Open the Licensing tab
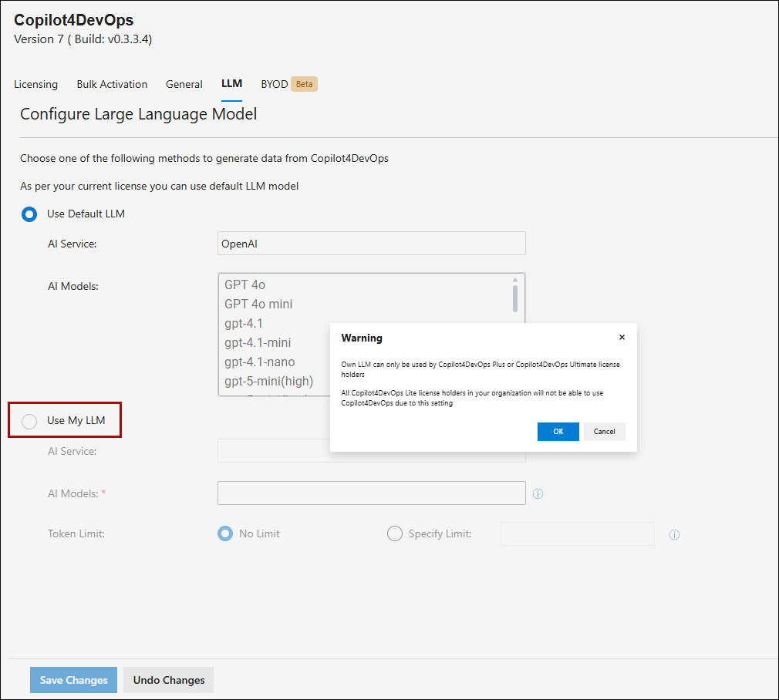The width and height of the screenshot is (779, 700). pos(35,84)
